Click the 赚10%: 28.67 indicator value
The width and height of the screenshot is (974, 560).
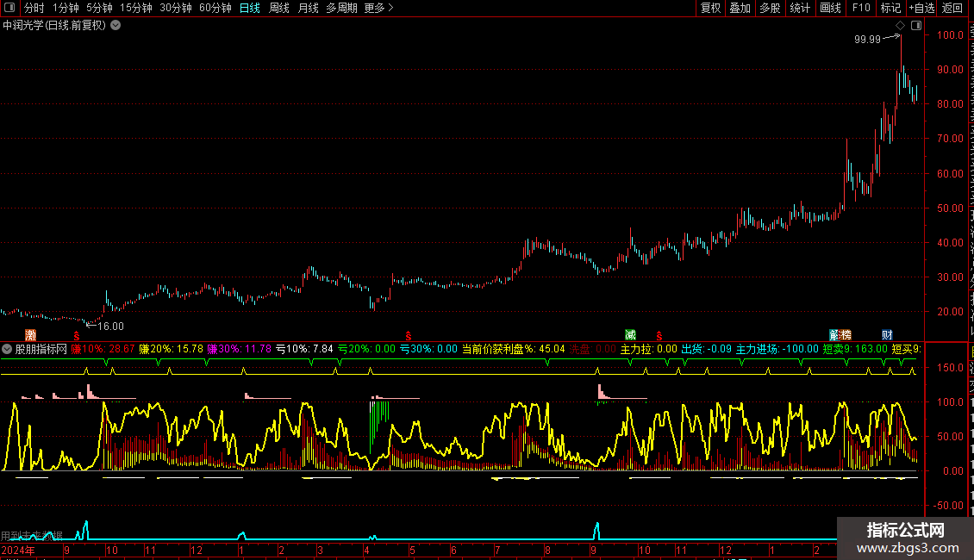tap(103, 349)
